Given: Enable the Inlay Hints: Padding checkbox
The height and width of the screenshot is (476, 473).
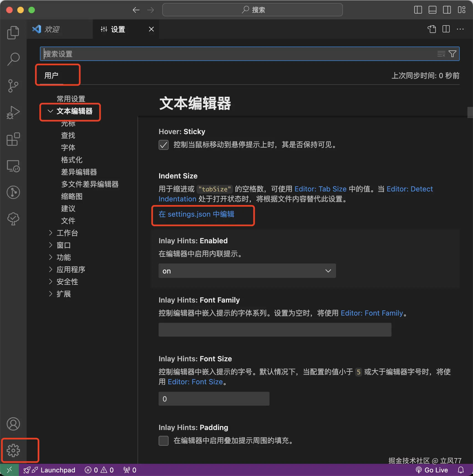Looking at the screenshot, I should (164, 441).
